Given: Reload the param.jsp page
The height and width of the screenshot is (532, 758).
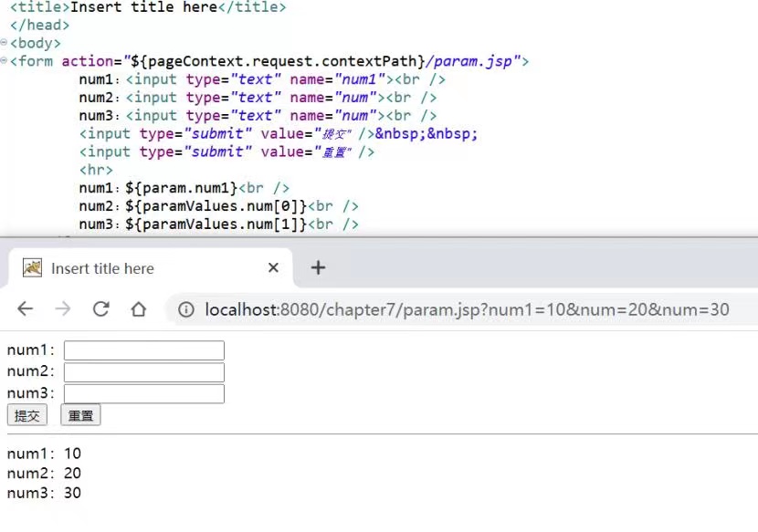Looking at the screenshot, I should pyautogui.click(x=100, y=310).
